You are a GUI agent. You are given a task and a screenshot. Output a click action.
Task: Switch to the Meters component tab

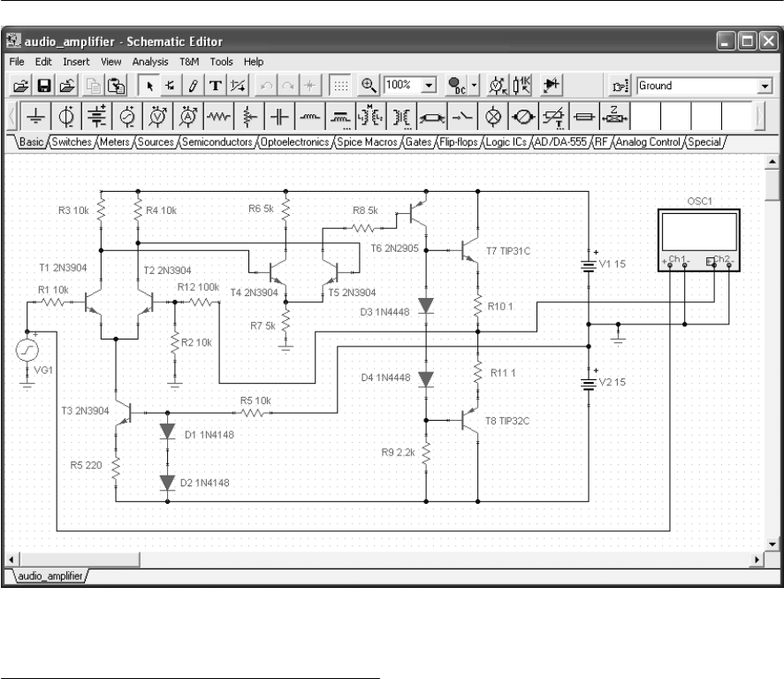(x=115, y=142)
